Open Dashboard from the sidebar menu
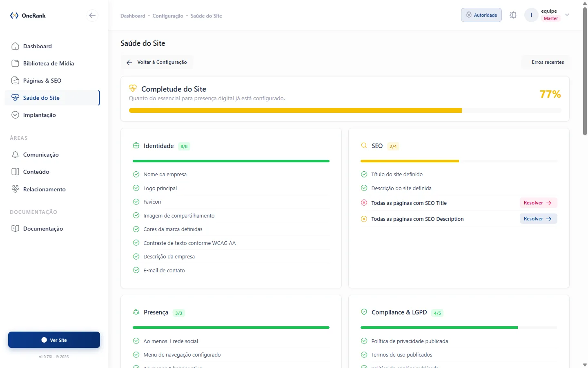 (52, 46)
